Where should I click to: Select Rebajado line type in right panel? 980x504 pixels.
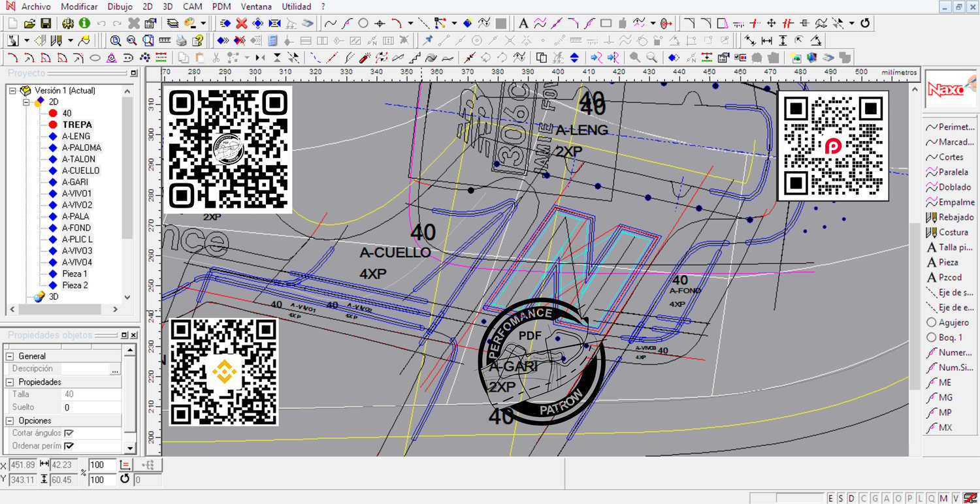(x=950, y=217)
